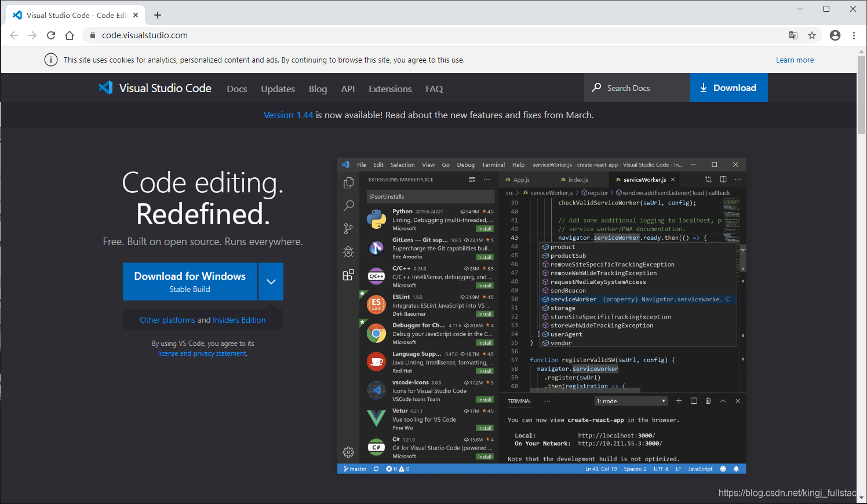The image size is (867, 504).
Task: Select the serviceWorker suggestion in autocomplete
Action: pyautogui.click(x=637, y=300)
